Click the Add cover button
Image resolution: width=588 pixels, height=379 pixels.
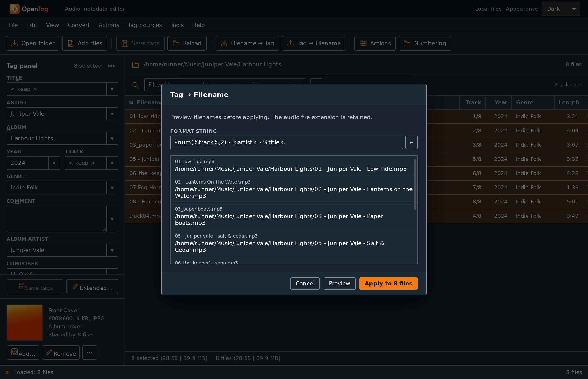pyautogui.click(x=23, y=352)
